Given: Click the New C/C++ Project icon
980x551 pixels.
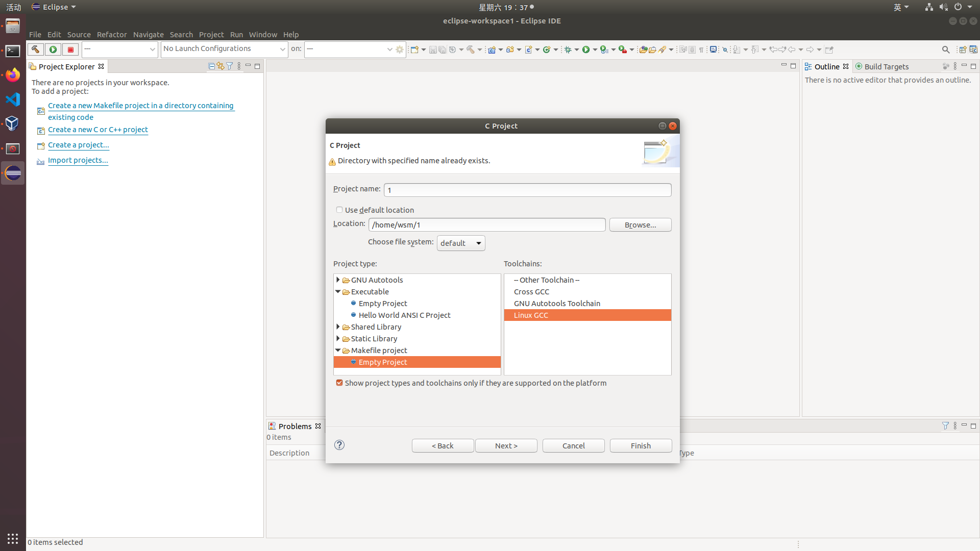Looking at the screenshot, I should [x=492, y=49].
